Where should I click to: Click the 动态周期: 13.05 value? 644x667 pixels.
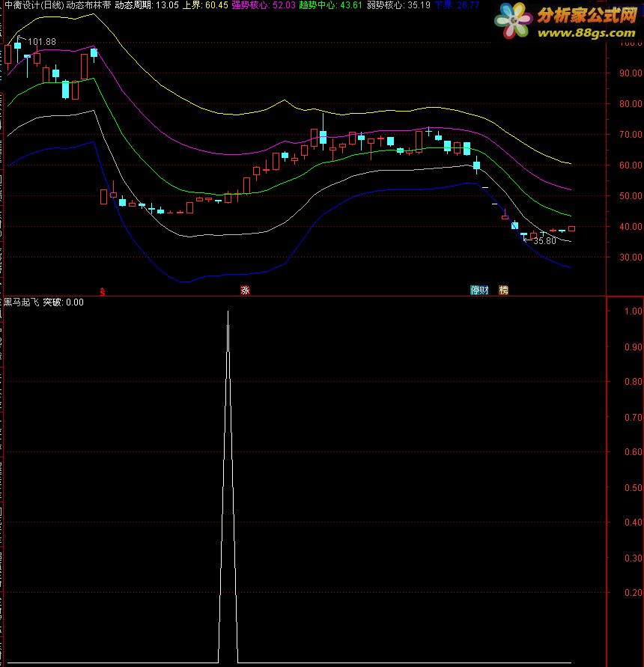pos(147,5)
